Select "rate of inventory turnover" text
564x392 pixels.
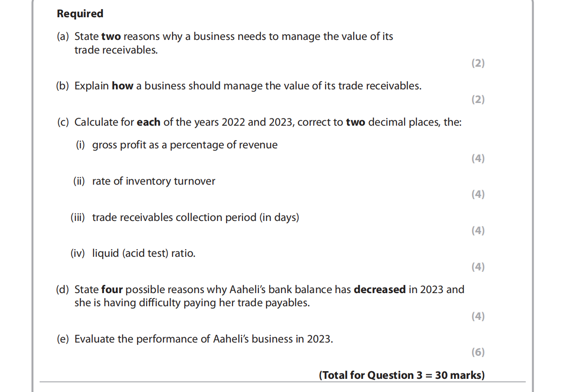(153, 181)
